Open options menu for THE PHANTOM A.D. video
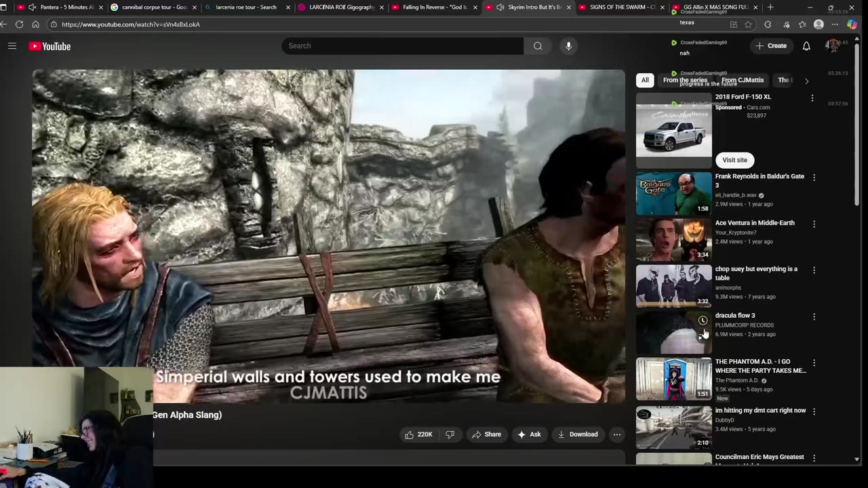The image size is (868, 488). (814, 363)
